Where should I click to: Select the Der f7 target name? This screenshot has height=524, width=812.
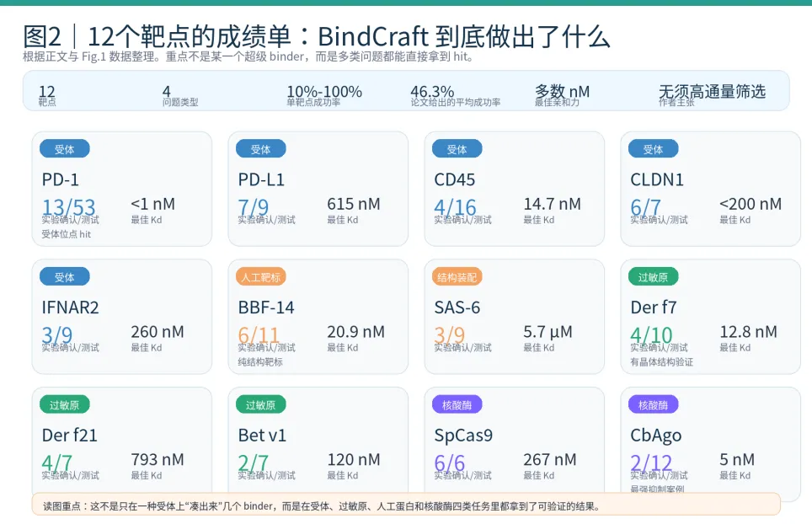pos(654,307)
